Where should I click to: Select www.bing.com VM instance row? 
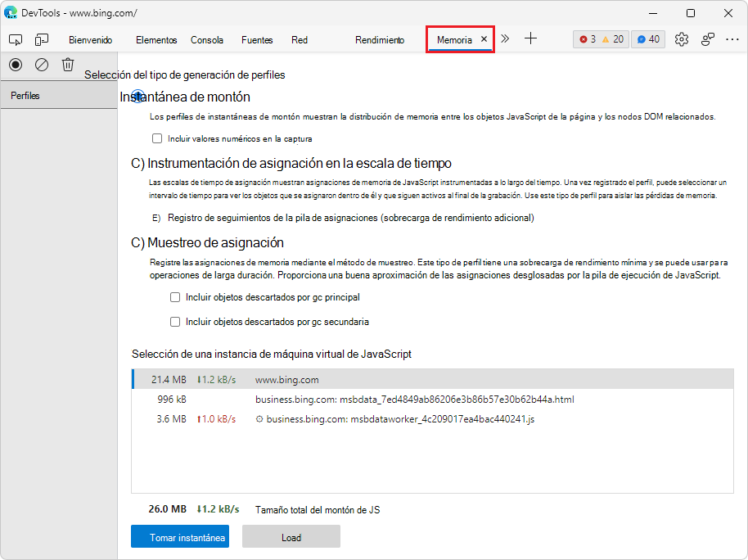tap(433, 380)
